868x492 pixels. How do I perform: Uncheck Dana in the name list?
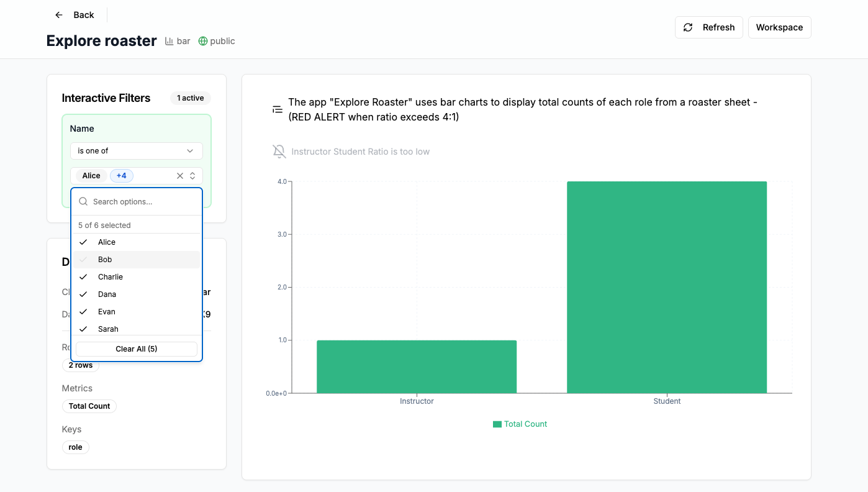[137, 294]
